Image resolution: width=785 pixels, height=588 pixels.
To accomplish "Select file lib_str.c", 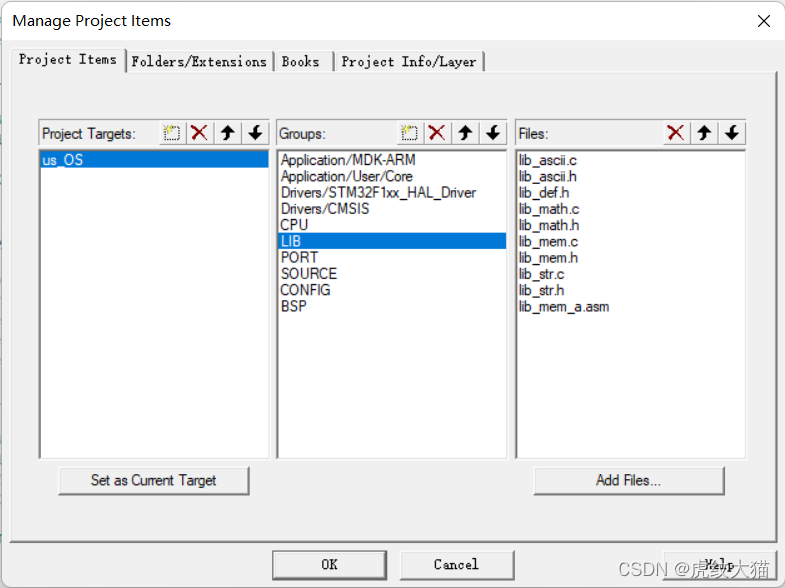I will (x=630, y=274).
